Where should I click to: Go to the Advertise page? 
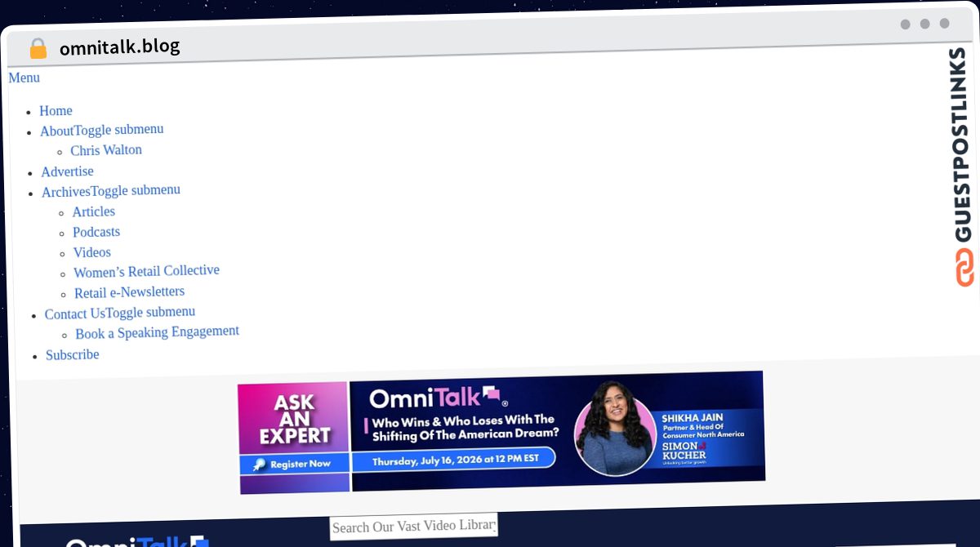67,171
